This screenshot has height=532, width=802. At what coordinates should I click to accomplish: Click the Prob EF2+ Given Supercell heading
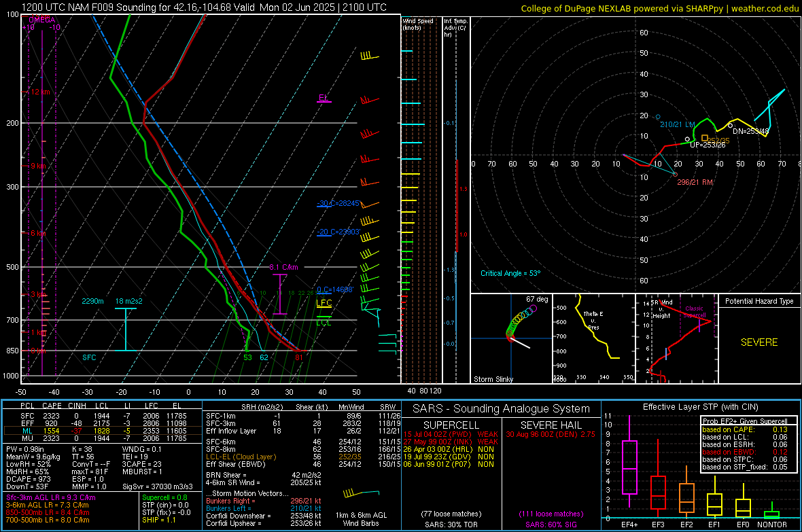tap(745, 421)
